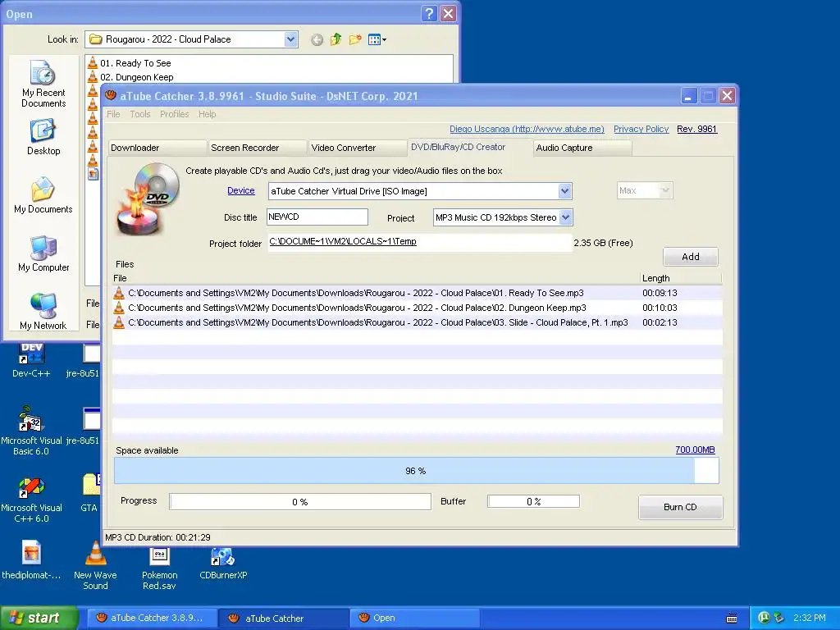
Task: Click the GTA desktop icon
Action: coord(90,492)
